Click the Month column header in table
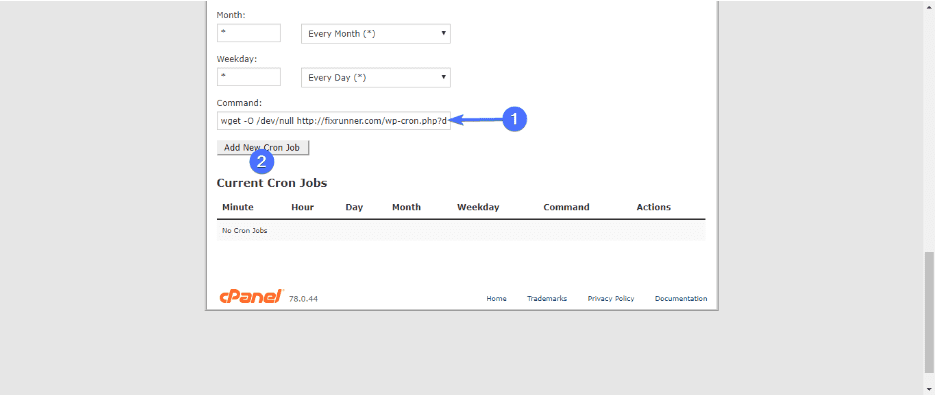Viewport: 937px width, 398px height. (406, 207)
